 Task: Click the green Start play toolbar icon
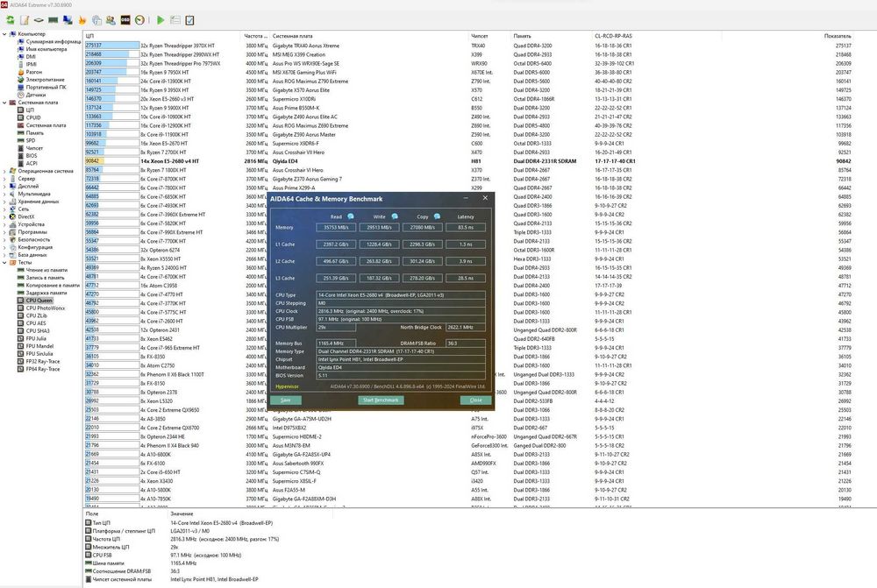(160, 20)
